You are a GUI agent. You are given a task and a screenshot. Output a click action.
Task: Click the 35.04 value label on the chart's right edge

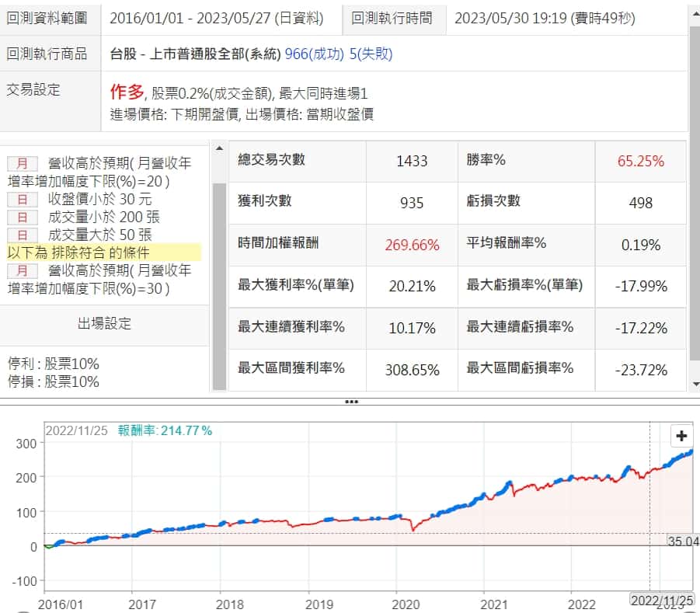[x=683, y=541]
